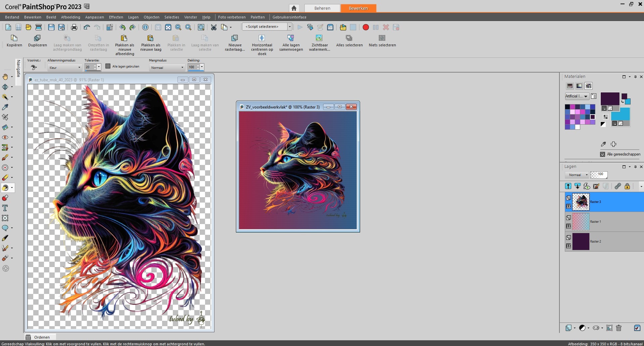
Task: Click the scissors Cut icon
Action: [214, 27]
